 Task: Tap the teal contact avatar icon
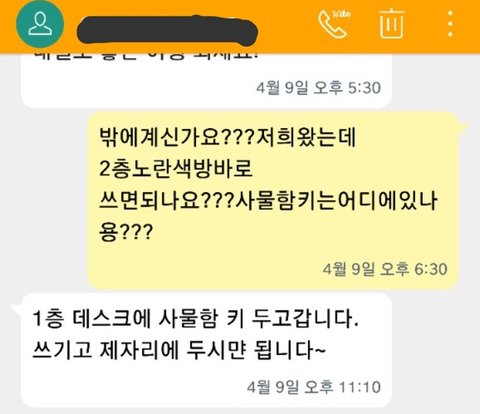point(40,24)
